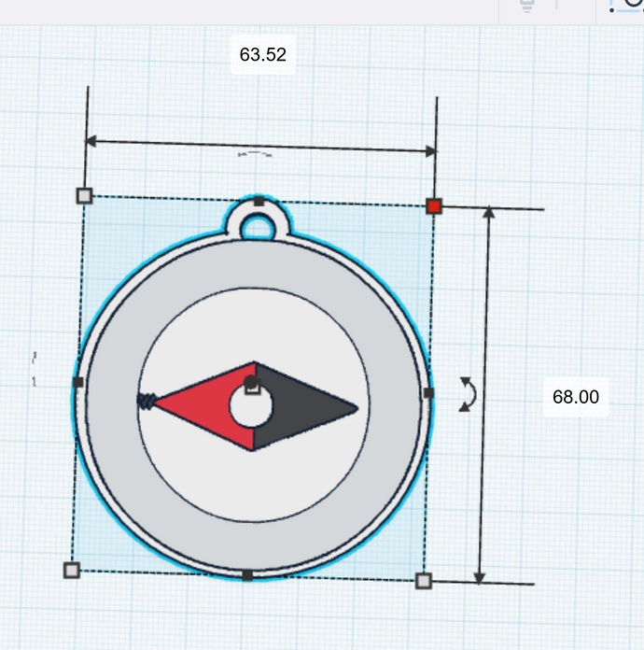
Task: Click the 68.00 height dimension field
Action: pyautogui.click(x=575, y=397)
